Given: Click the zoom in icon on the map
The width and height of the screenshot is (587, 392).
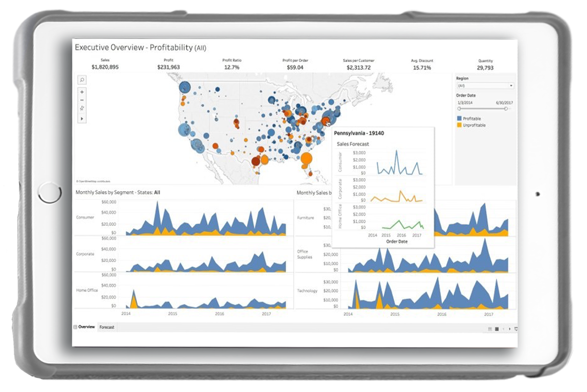Looking at the screenshot, I should click(x=82, y=92).
